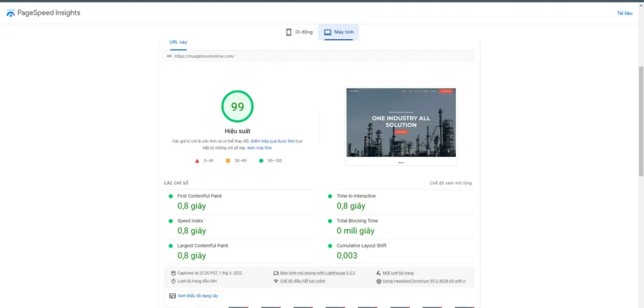Image resolution: width=644 pixels, height=308 pixels.
Task: Expand the First Contentful Paint metric
Action: coord(199,196)
